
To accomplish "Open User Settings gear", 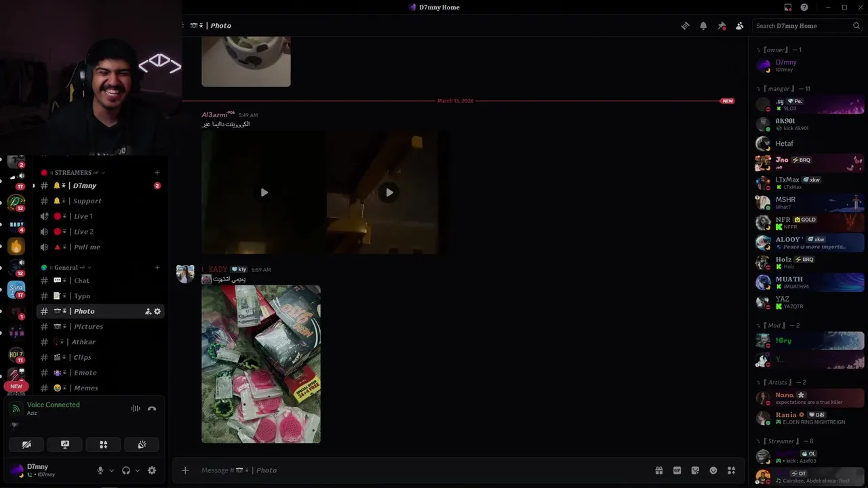I will pyautogui.click(x=152, y=470).
